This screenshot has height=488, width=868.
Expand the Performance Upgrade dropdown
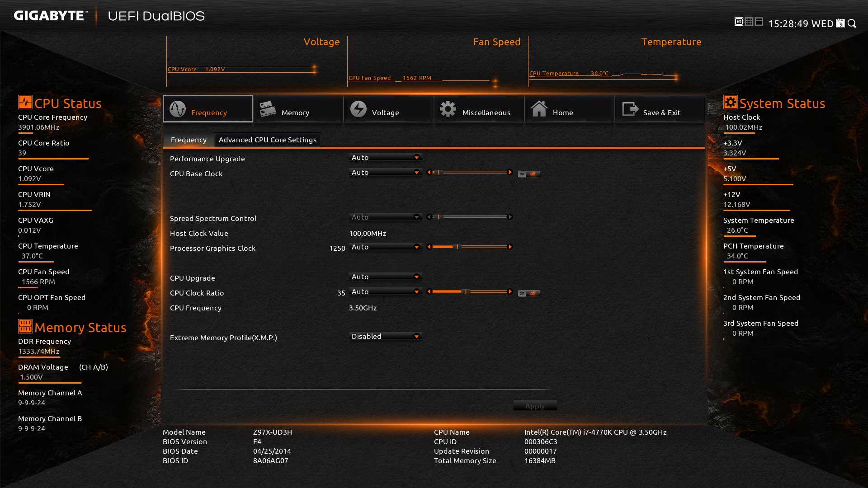click(386, 157)
